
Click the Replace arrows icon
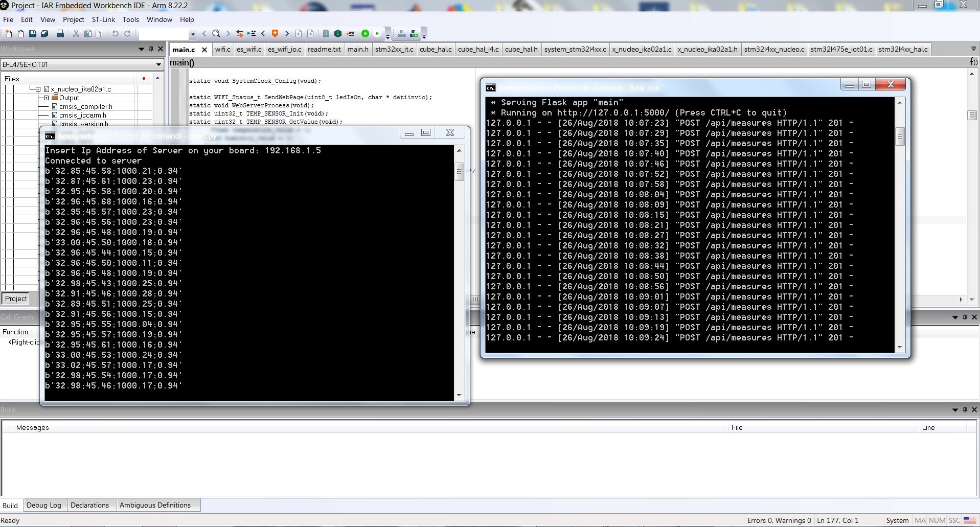click(239, 34)
